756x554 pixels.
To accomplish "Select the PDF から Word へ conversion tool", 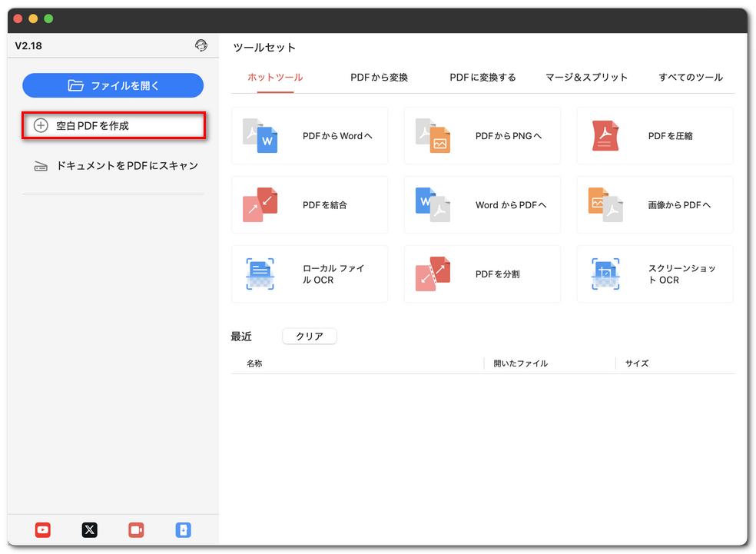I will 309,136.
